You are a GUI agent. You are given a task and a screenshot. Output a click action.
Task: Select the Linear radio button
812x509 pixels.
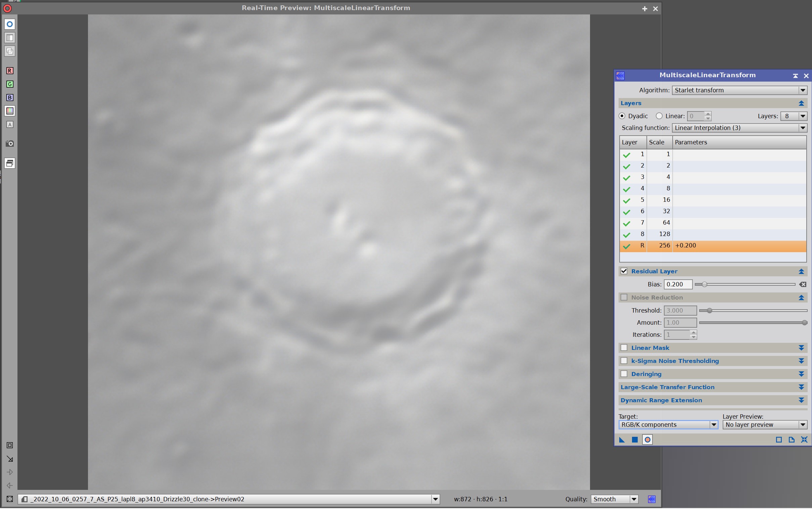[x=659, y=116]
